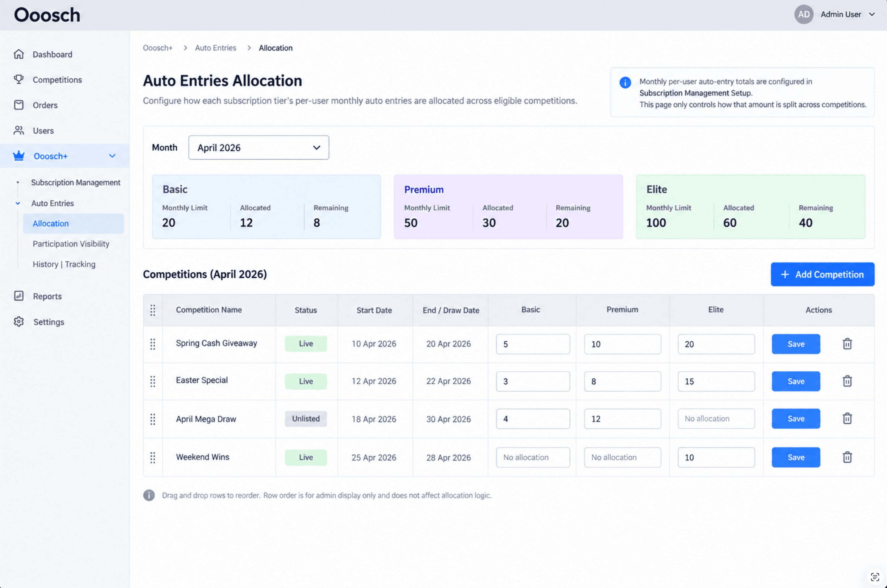Click the Add Competition button

[822, 275]
